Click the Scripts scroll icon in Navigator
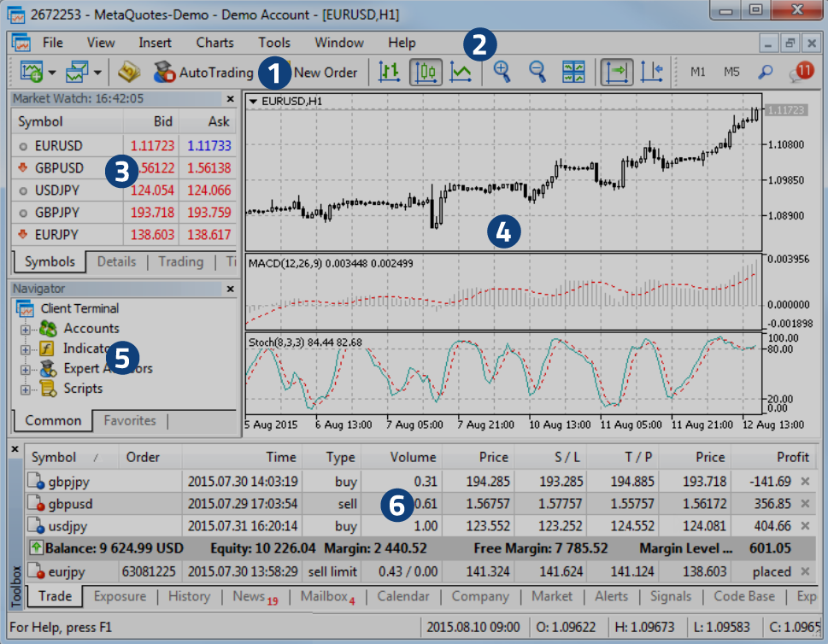This screenshot has width=828, height=644. tap(48, 389)
